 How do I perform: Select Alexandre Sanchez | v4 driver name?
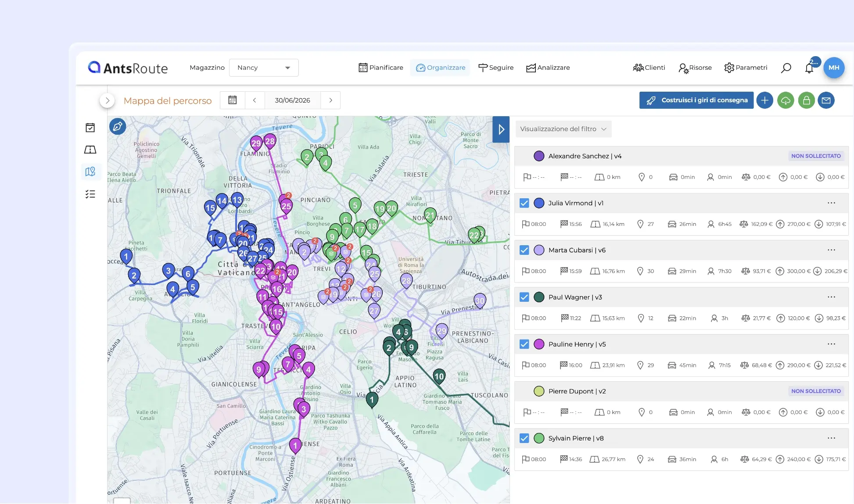[x=585, y=156]
